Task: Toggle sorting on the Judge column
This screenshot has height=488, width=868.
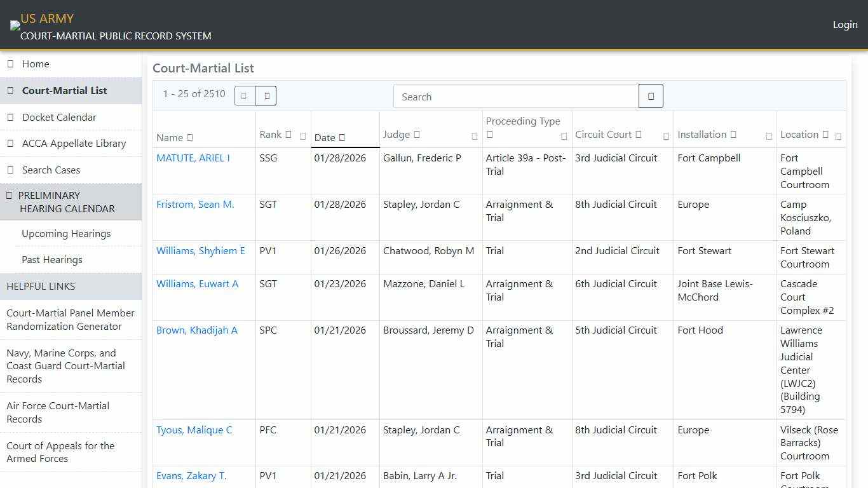Action: 417,134
